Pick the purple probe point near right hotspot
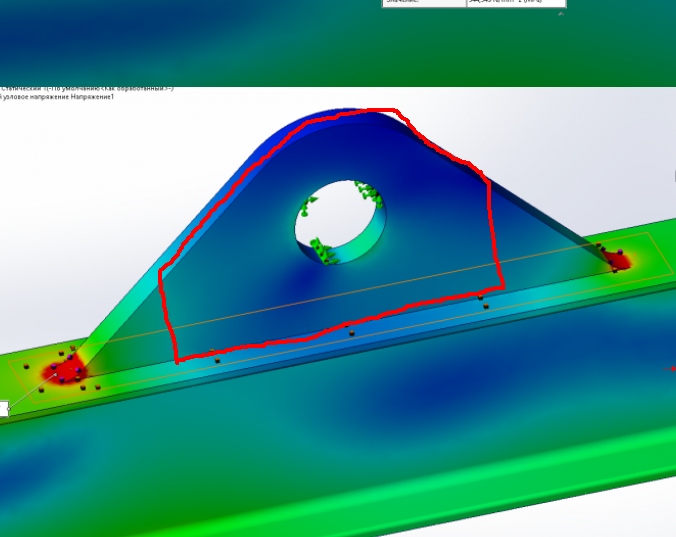This screenshot has height=537, width=676. pyautogui.click(x=620, y=252)
